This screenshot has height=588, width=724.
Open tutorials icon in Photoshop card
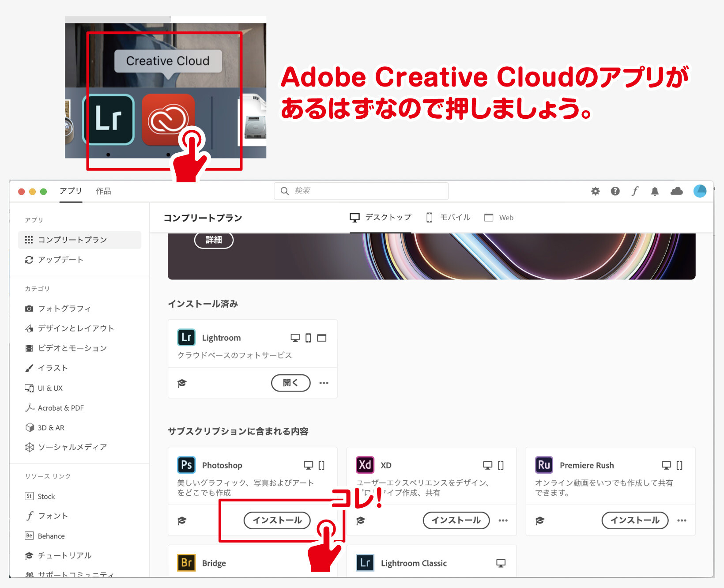(182, 521)
